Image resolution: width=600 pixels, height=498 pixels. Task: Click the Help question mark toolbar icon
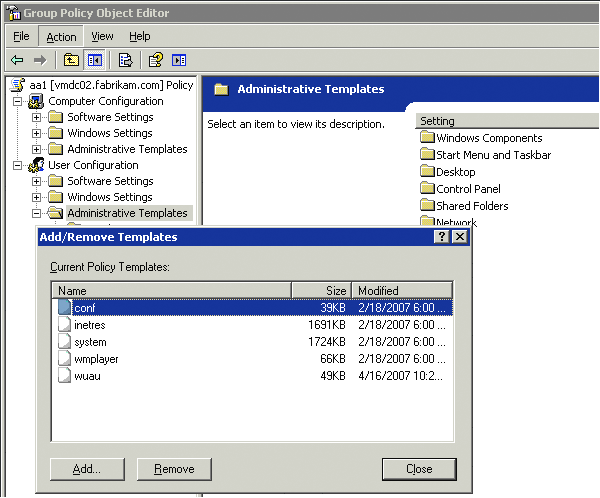156,60
